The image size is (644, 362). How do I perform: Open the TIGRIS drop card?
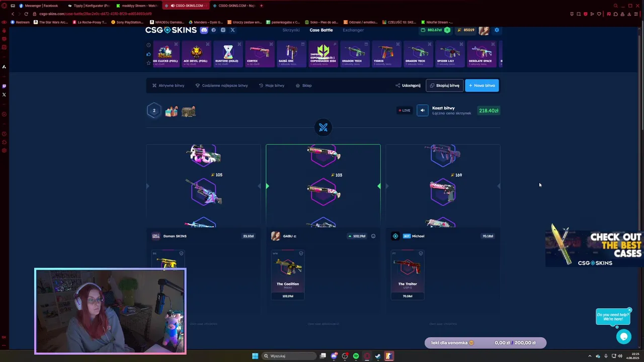(x=386, y=54)
